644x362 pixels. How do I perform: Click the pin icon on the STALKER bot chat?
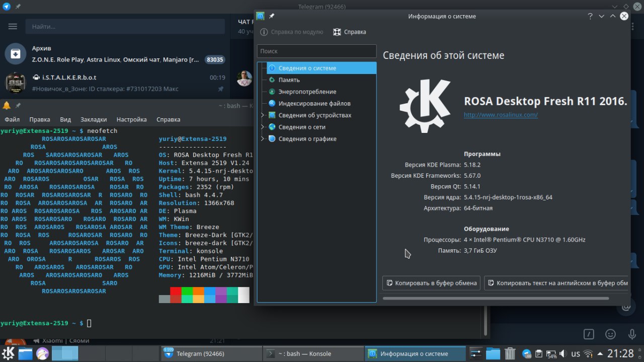[220, 89]
